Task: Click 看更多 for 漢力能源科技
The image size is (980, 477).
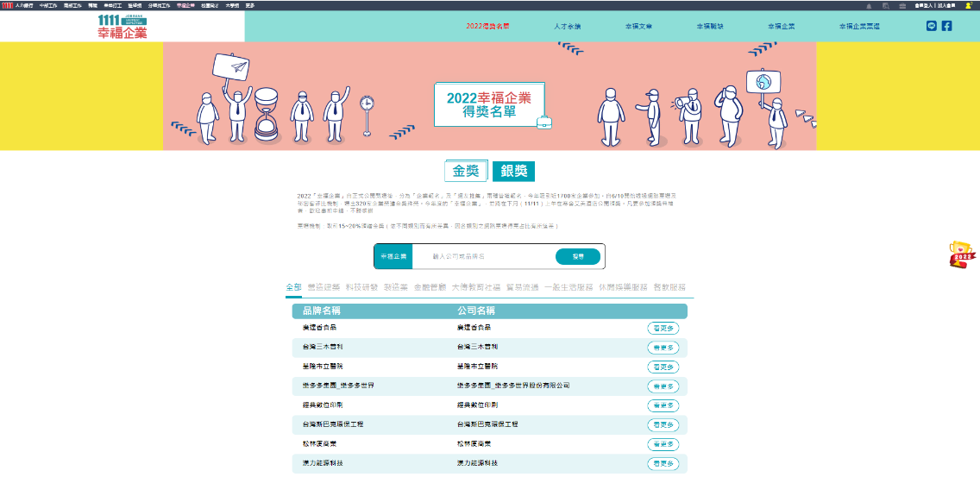Action: [663, 464]
